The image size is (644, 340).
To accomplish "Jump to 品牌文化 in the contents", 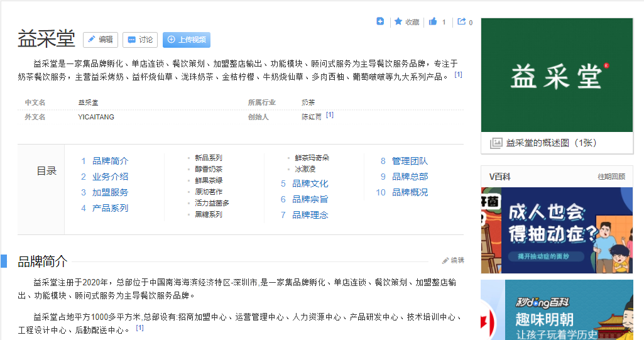I will [x=310, y=184].
